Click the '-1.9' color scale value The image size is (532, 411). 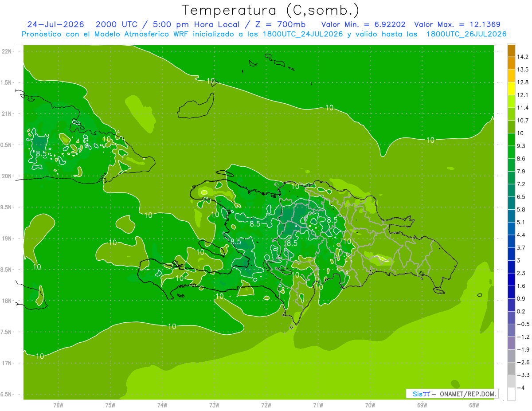point(524,349)
